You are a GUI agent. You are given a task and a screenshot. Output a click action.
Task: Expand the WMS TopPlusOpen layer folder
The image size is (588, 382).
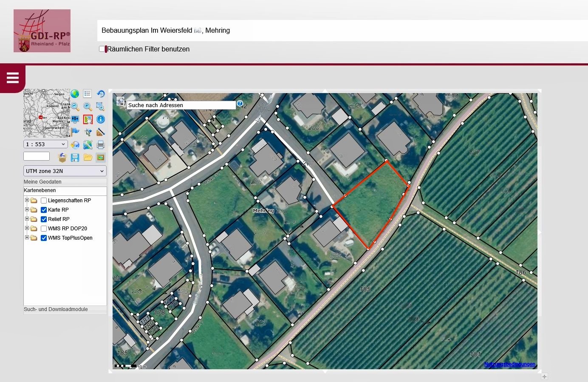(27, 238)
